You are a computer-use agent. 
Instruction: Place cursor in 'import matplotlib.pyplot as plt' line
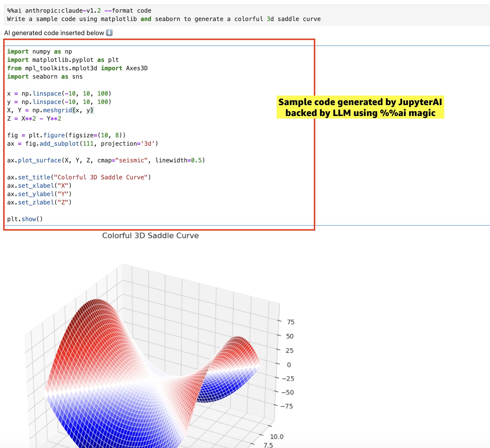click(63, 60)
